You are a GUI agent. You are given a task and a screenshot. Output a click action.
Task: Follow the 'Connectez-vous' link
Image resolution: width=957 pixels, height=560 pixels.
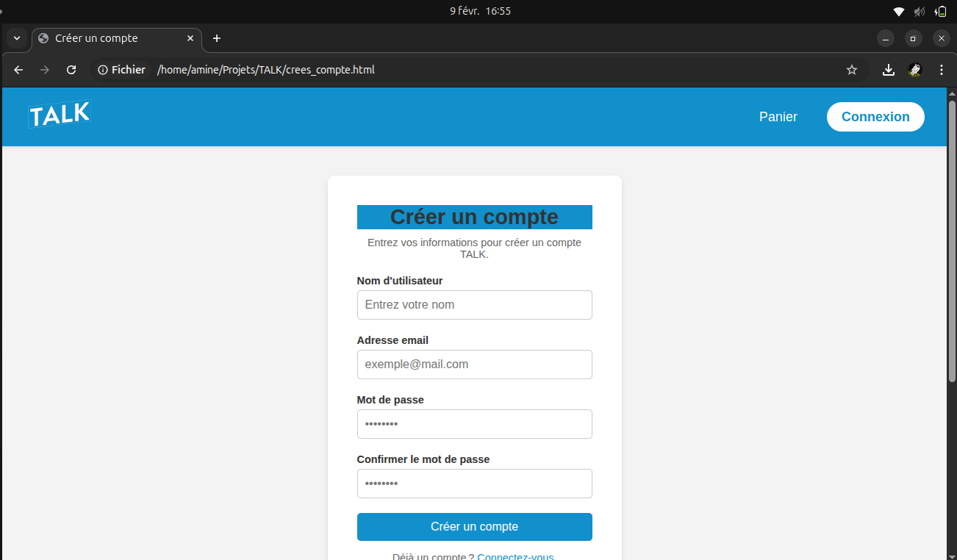click(515, 556)
